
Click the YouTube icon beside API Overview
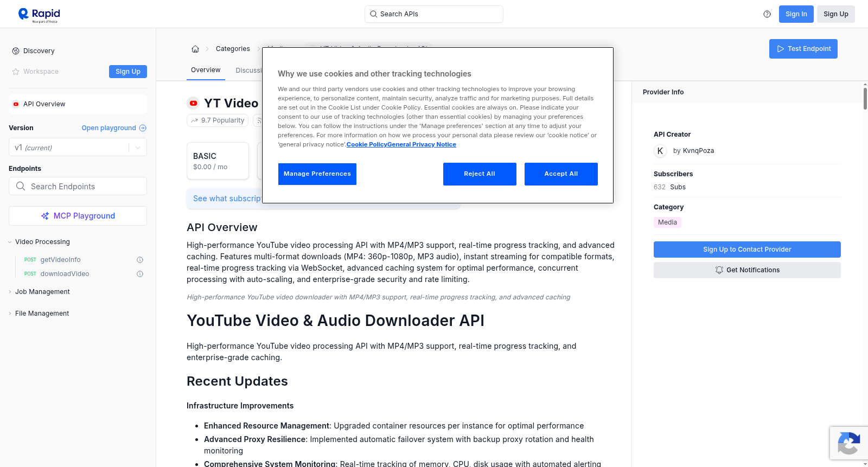pos(16,104)
